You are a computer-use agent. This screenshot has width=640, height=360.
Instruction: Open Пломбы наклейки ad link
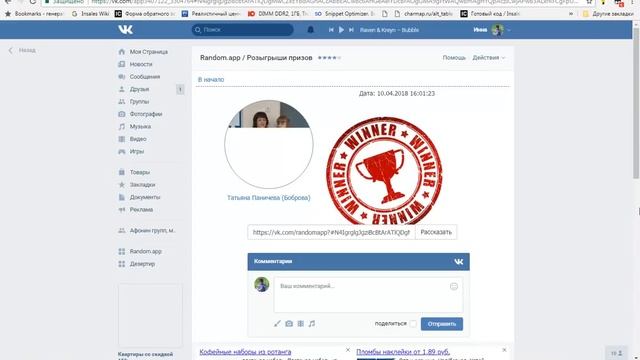(x=403, y=352)
